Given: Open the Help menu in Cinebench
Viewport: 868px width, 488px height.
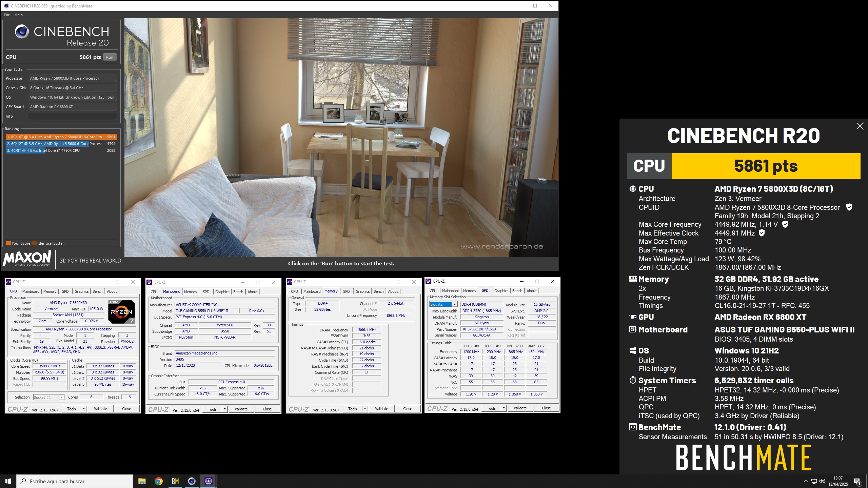Looking at the screenshot, I should 19,15.
